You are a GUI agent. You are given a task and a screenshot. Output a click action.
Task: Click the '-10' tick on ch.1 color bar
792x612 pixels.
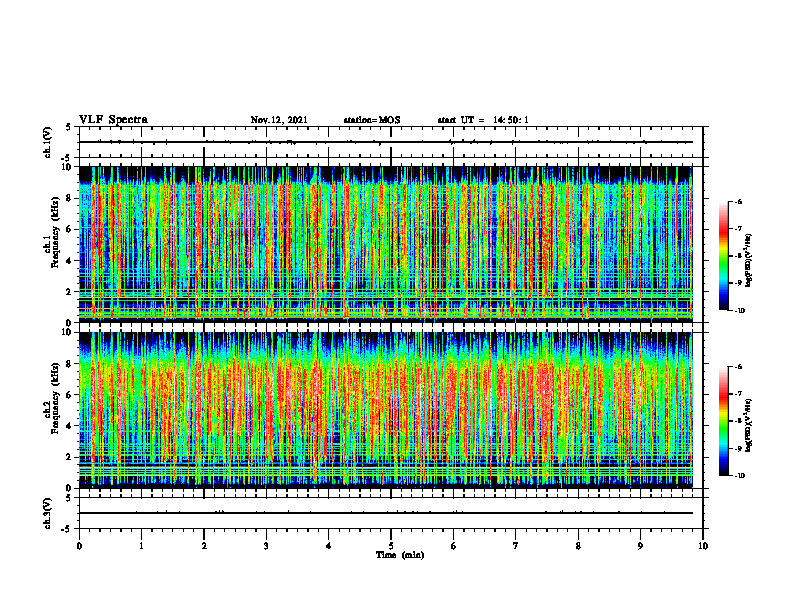pyautogui.click(x=739, y=311)
